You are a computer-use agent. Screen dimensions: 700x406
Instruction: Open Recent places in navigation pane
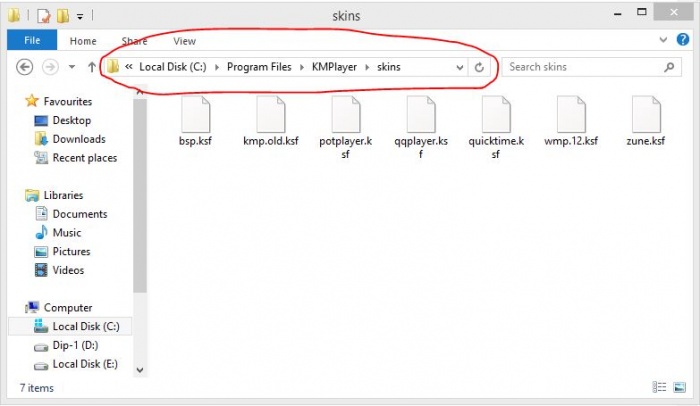click(75, 158)
